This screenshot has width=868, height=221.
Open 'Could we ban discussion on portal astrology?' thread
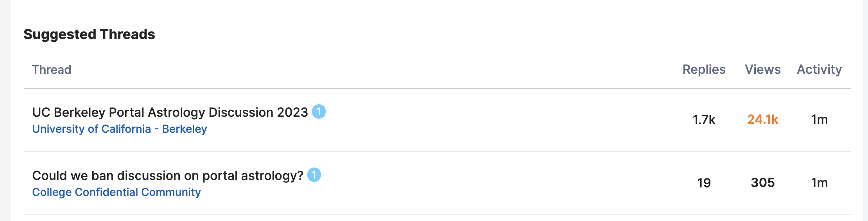pos(168,176)
